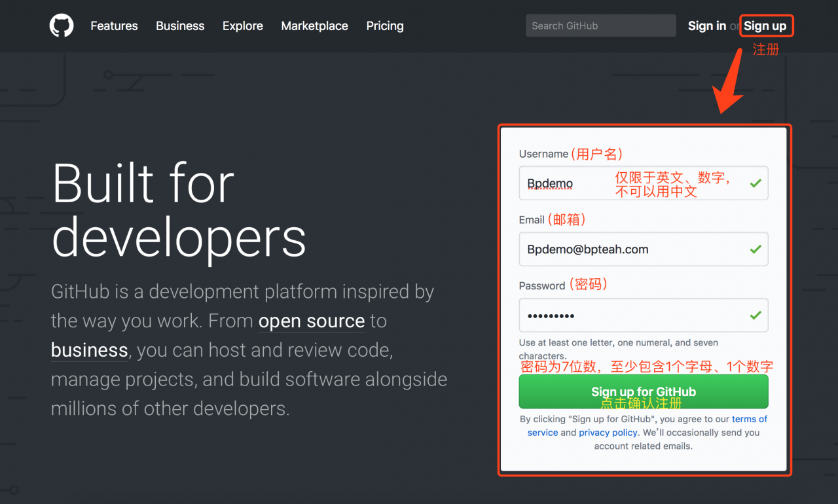Click Sign up in header

click(x=765, y=26)
